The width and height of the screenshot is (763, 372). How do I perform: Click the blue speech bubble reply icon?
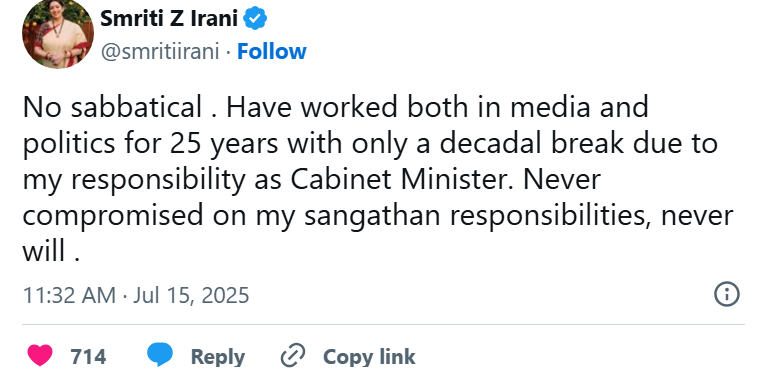click(160, 354)
